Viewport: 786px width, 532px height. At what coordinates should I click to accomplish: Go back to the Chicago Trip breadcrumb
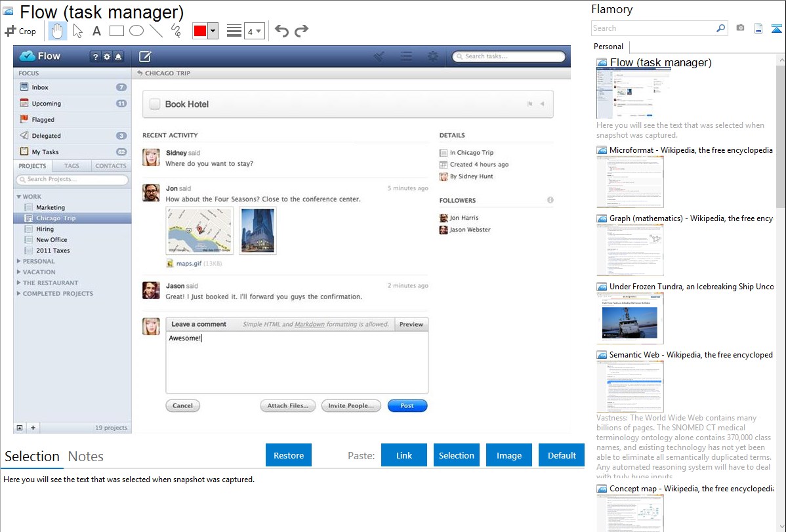click(164, 73)
